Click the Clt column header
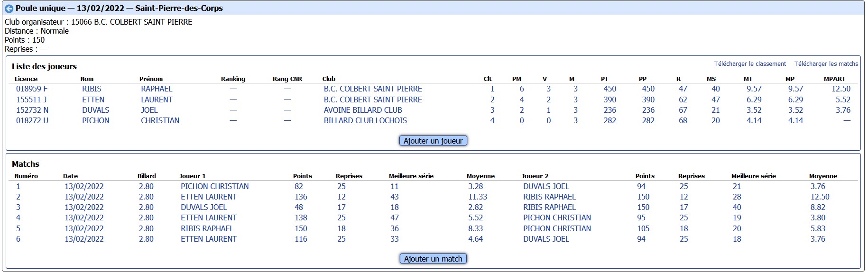The width and height of the screenshot is (868, 272). point(488,79)
